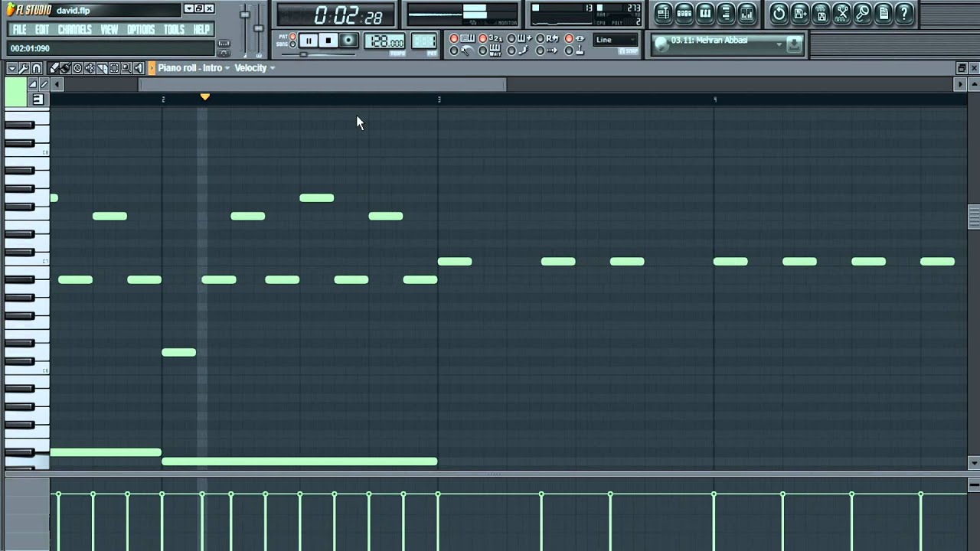Enable wait for input before recording
Screen dimensions: 980x551
click(490, 51)
